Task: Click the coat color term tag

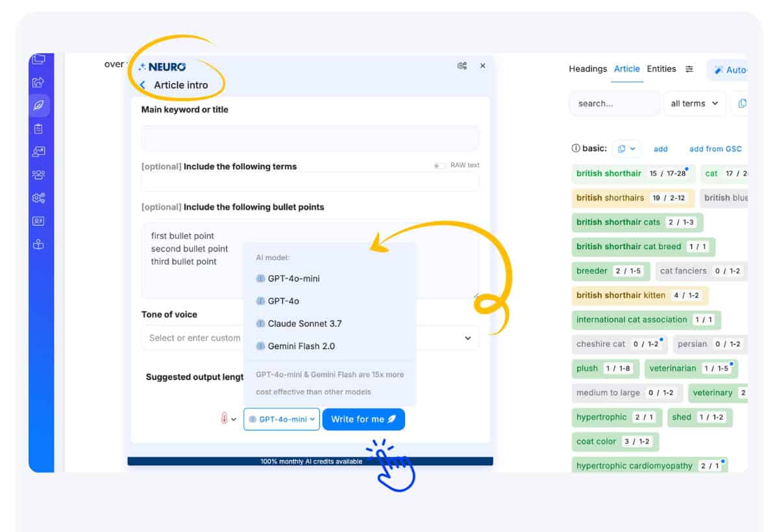Action: point(615,441)
